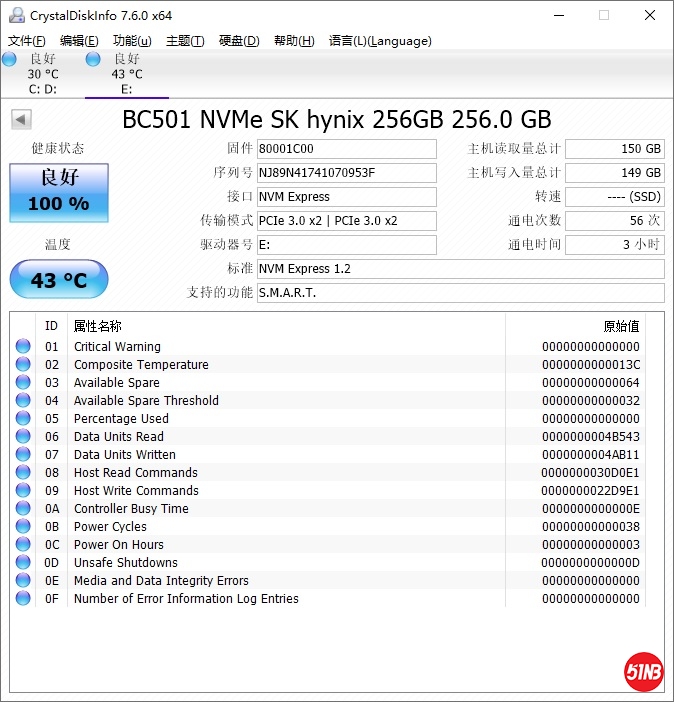Open the 语言(L)(Language) menu
The width and height of the screenshot is (674, 702).
point(380,41)
